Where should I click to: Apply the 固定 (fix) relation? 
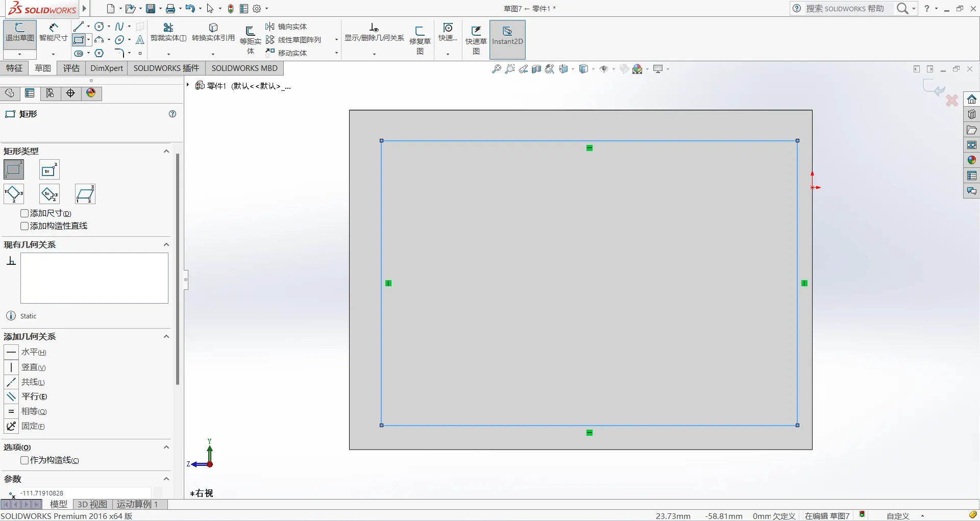coord(26,426)
